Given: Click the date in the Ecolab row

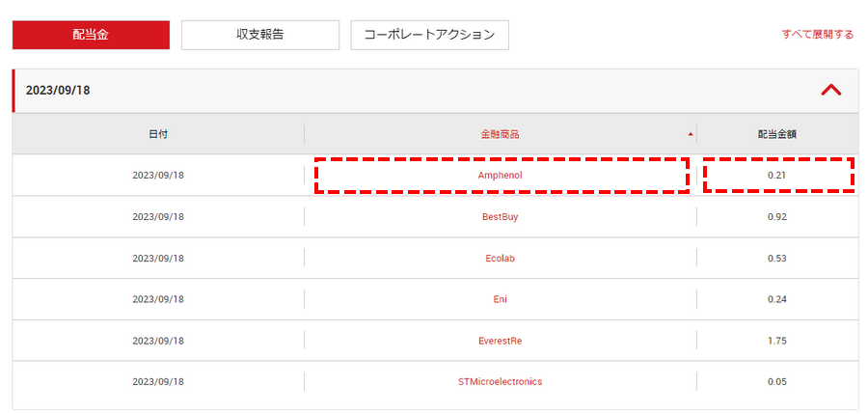Looking at the screenshot, I should (x=158, y=259).
